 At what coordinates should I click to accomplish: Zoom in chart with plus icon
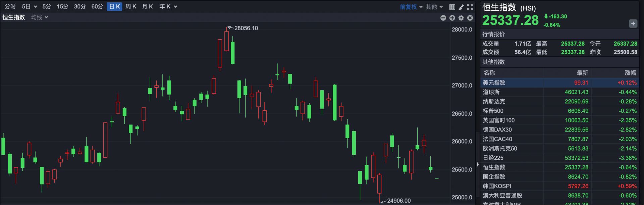452,18
